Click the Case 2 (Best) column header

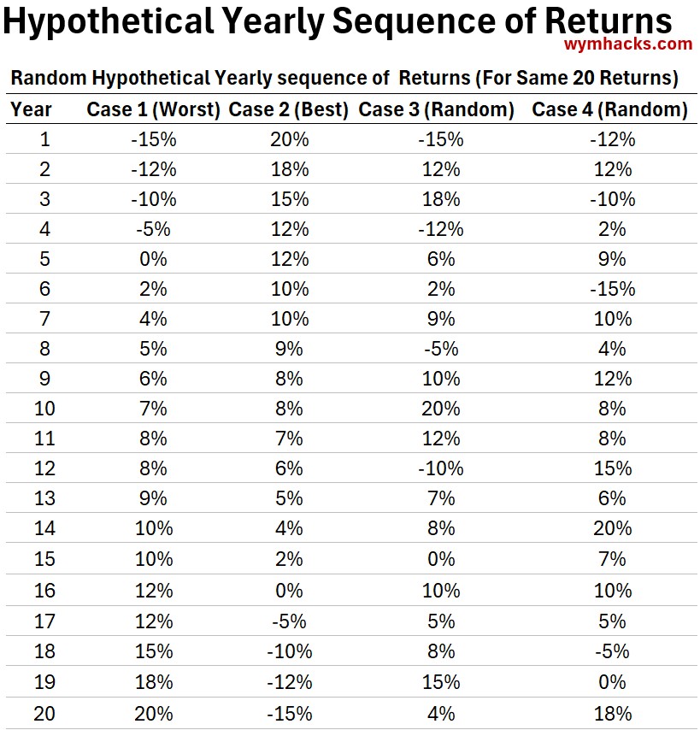coord(289,109)
